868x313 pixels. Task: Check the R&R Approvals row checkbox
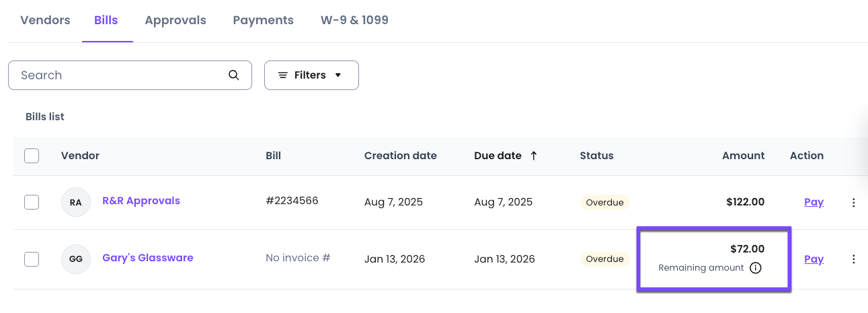[32, 202]
